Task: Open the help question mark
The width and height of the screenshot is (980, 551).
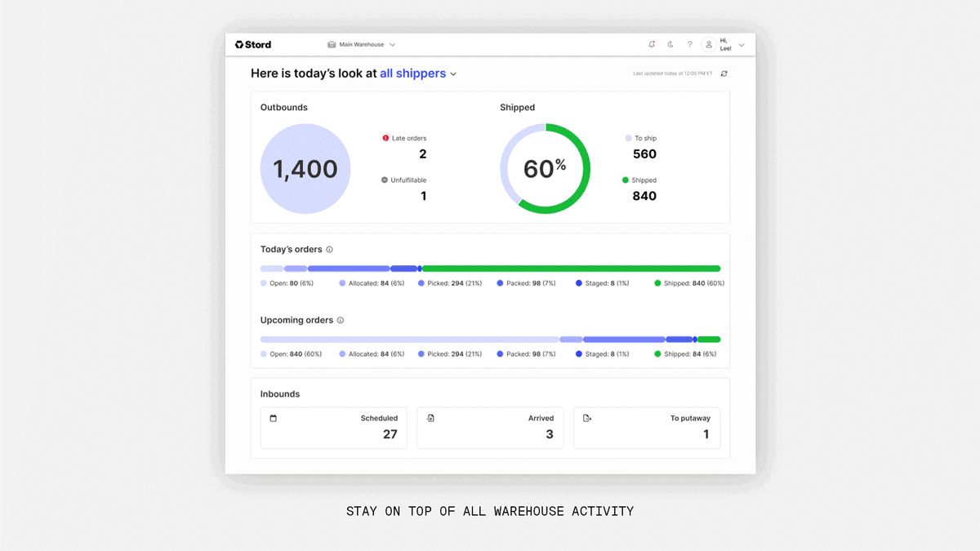Action: click(689, 45)
